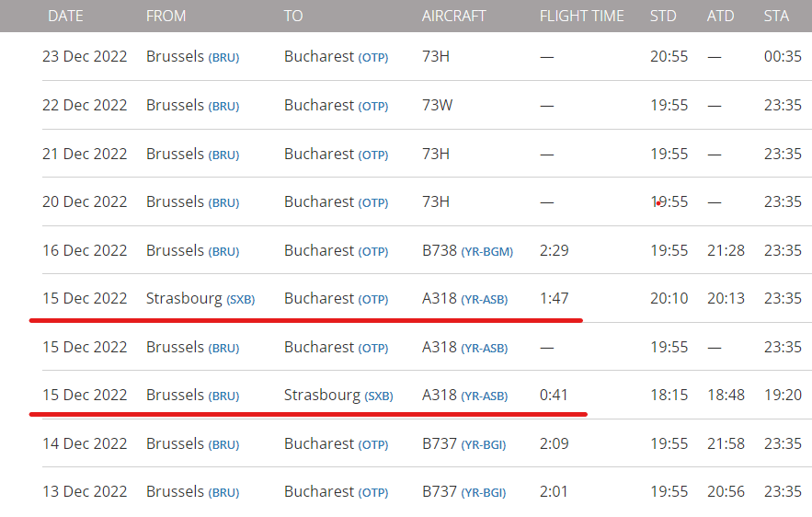
Task: Open BRU link in 23 Dec row
Action: 223,58
